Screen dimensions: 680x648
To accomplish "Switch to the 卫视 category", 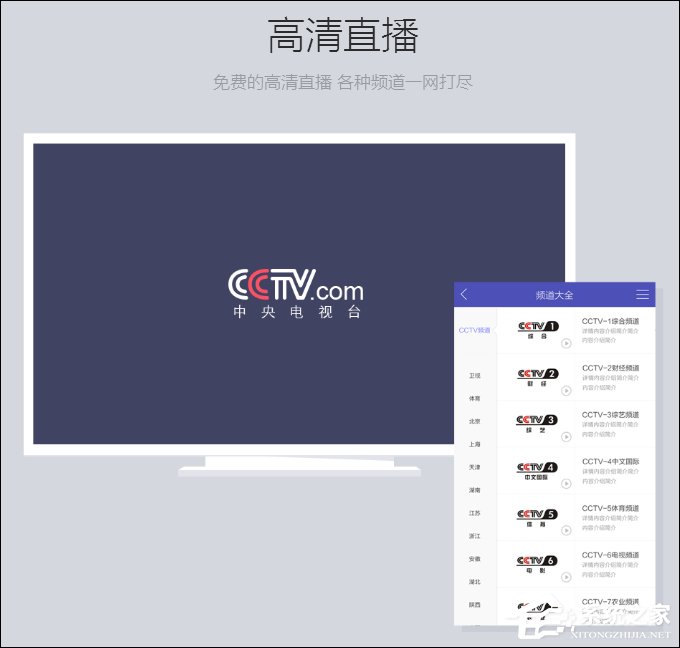I will [474, 376].
